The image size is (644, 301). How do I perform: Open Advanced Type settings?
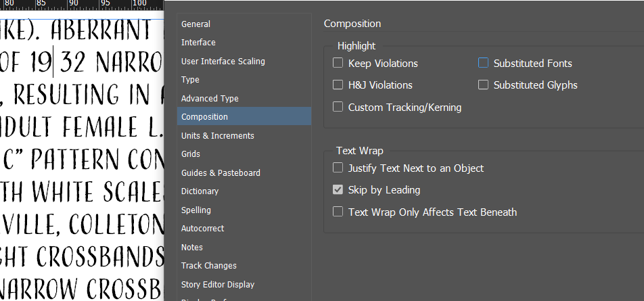[x=210, y=99]
